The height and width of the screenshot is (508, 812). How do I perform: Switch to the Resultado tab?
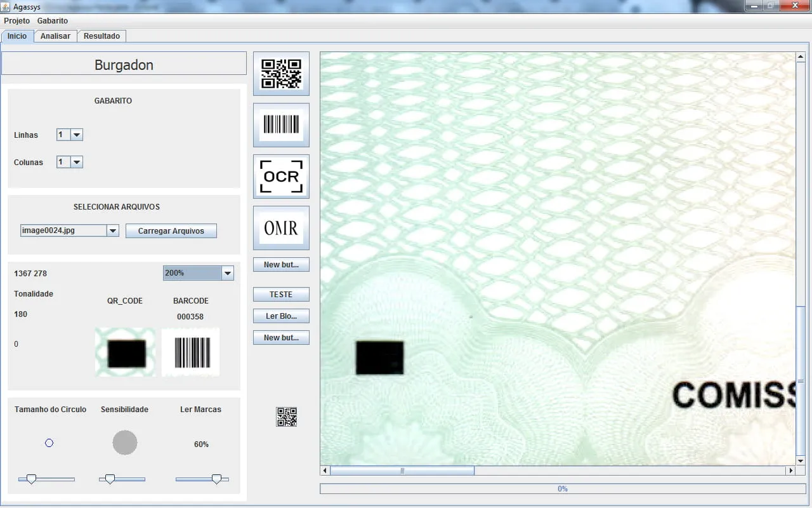tap(101, 36)
